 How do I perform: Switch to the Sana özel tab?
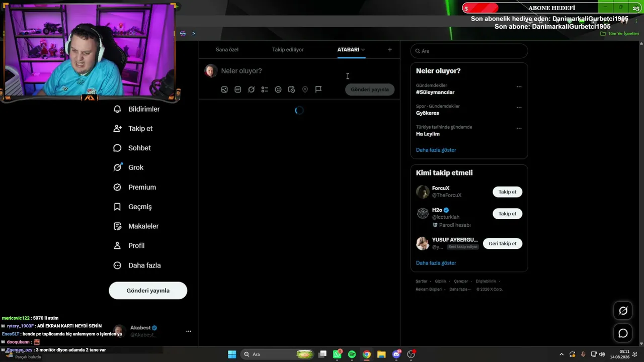(227, 50)
